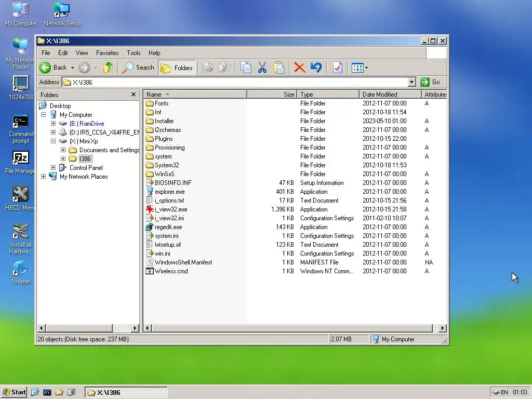Expand the (D:) IR5_CCSA drive node
The image size is (532, 399).
tap(54, 132)
